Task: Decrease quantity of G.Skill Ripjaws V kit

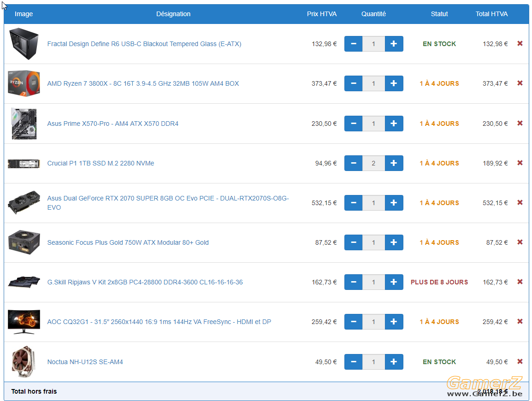Action: pos(353,282)
